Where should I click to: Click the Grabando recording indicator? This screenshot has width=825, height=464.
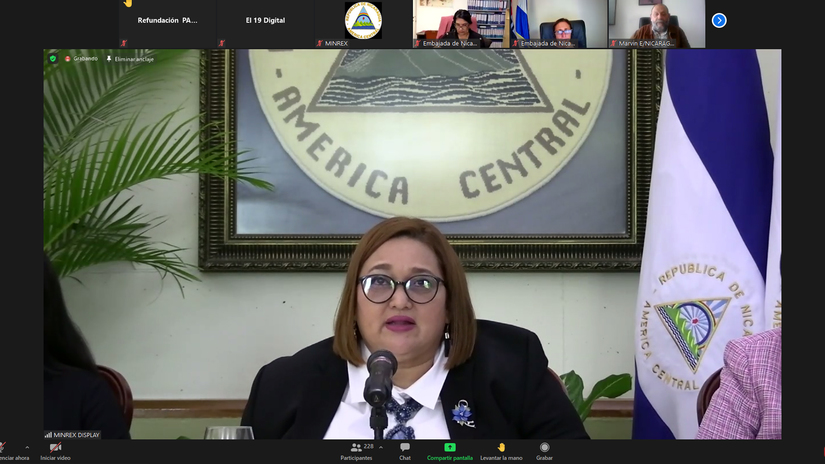pos(82,58)
